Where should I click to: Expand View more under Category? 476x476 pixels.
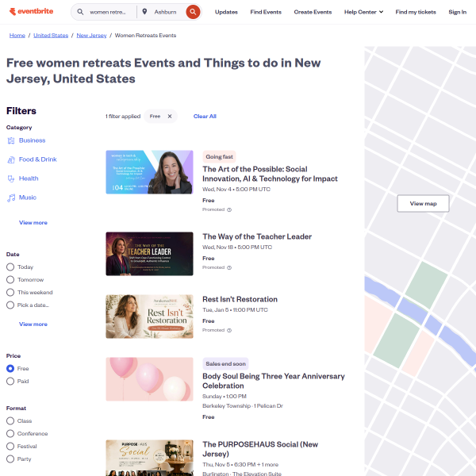33,223
